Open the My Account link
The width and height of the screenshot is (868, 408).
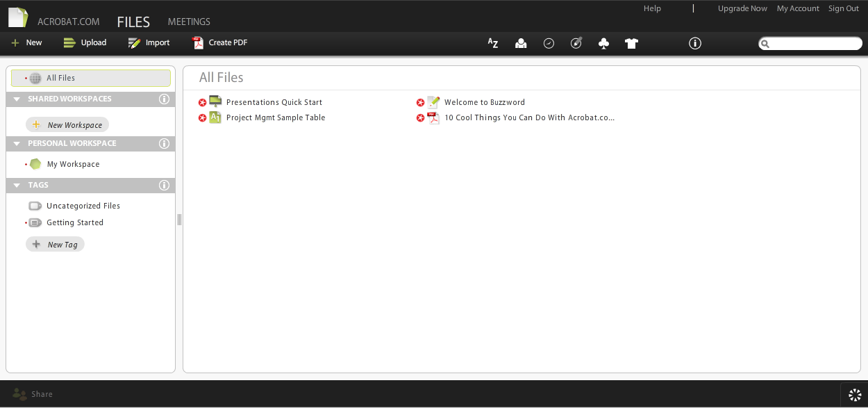pos(798,8)
